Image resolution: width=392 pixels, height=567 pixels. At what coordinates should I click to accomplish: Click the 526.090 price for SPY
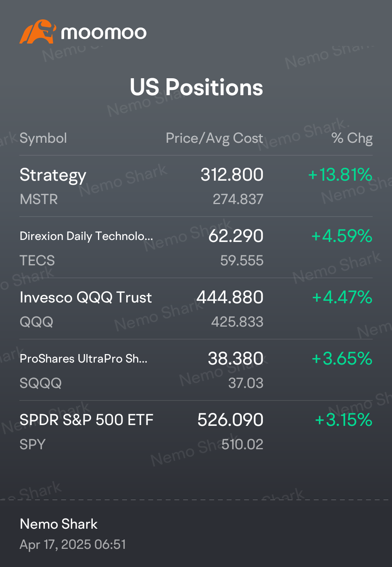click(x=230, y=420)
